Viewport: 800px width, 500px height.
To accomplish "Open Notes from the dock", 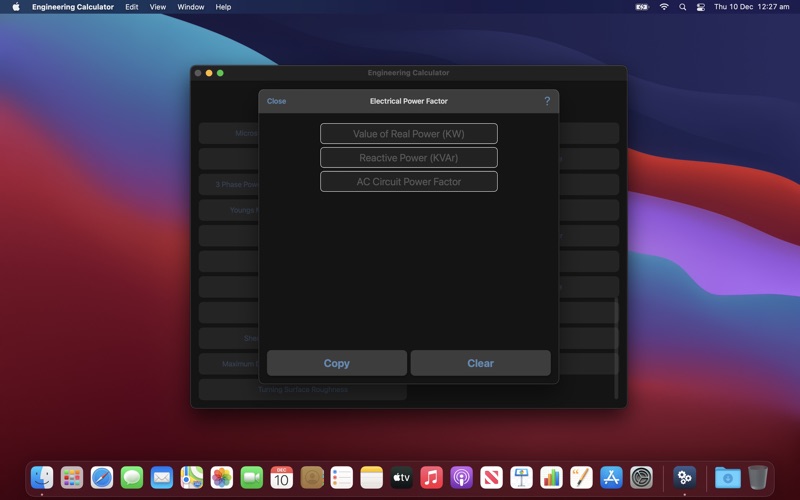I will (371, 478).
